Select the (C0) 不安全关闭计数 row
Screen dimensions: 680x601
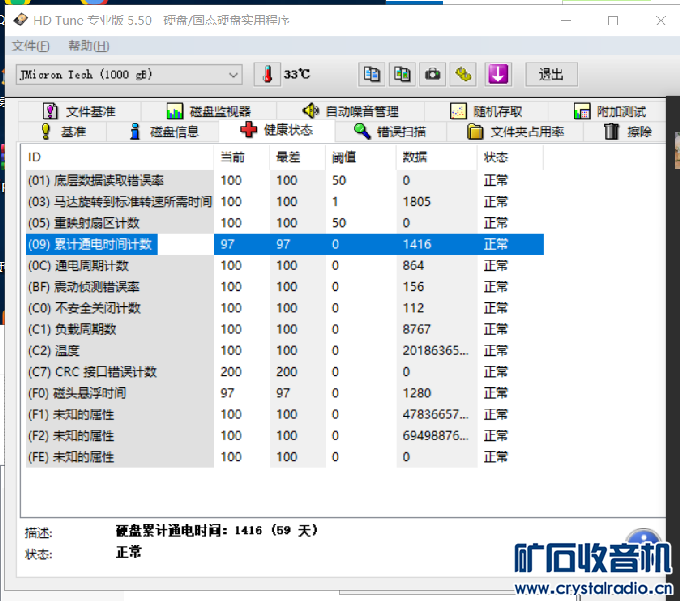click(x=284, y=308)
